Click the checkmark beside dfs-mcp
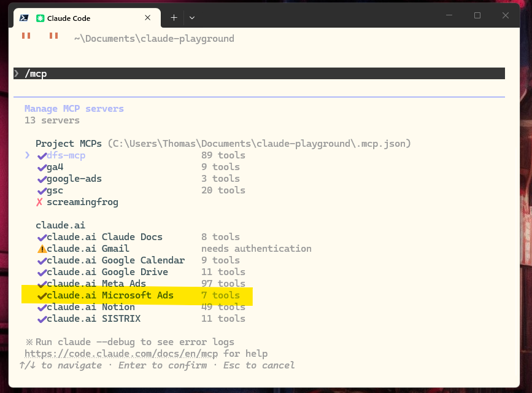 point(42,156)
